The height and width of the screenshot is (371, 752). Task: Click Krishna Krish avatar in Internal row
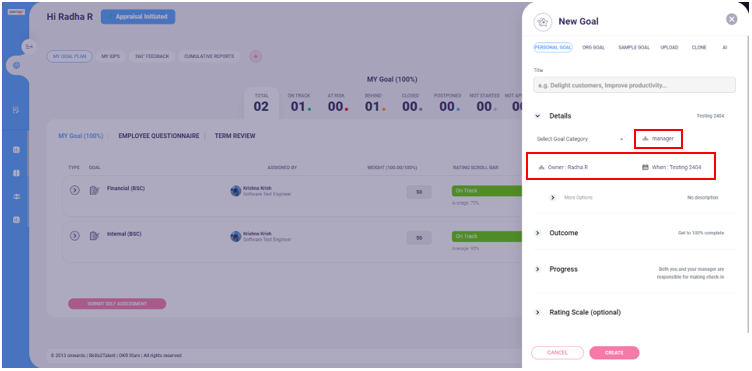235,236
